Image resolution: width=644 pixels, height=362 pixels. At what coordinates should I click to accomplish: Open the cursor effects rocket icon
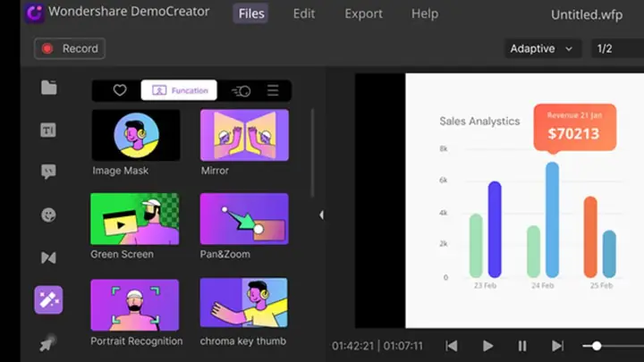tap(48, 343)
